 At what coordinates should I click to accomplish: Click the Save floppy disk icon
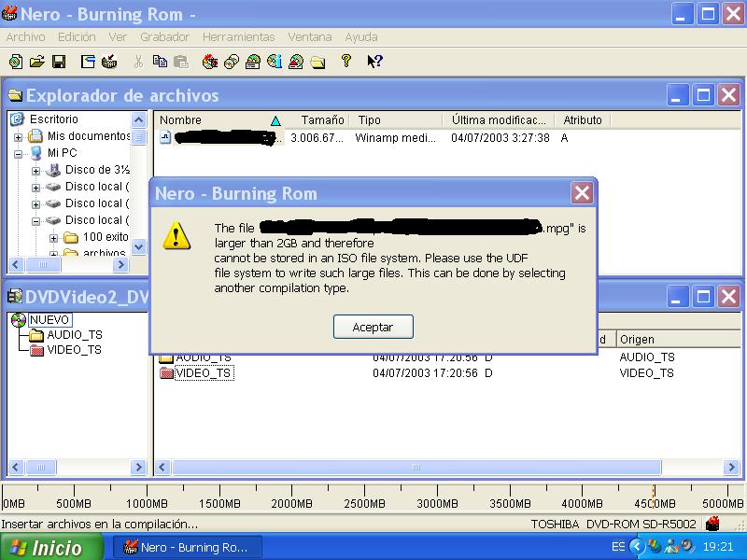coord(59,62)
